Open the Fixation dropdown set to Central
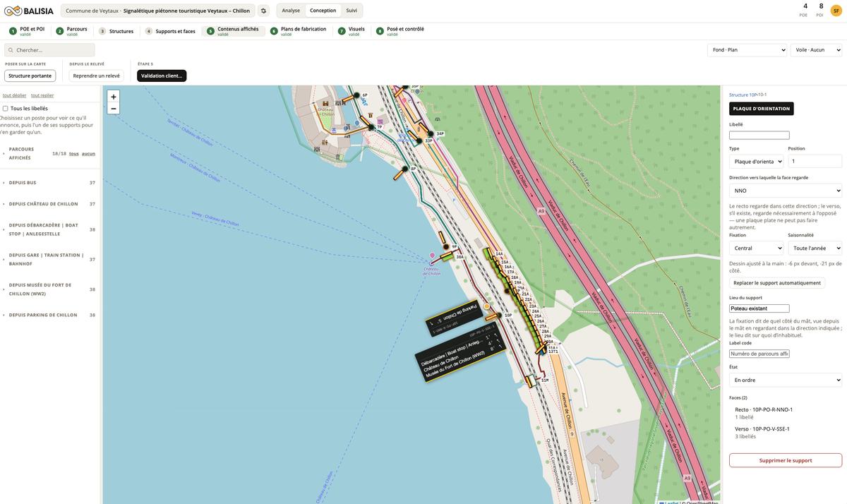Viewport: 847px width, 504px height. [x=756, y=248]
